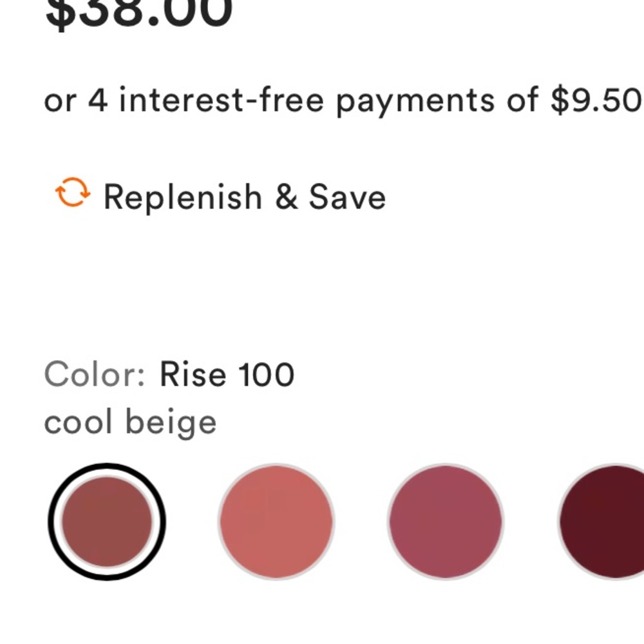This screenshot has height=644, width=644.
Task: Open the 4 interest-free payments info line
Action: (343, 100)
